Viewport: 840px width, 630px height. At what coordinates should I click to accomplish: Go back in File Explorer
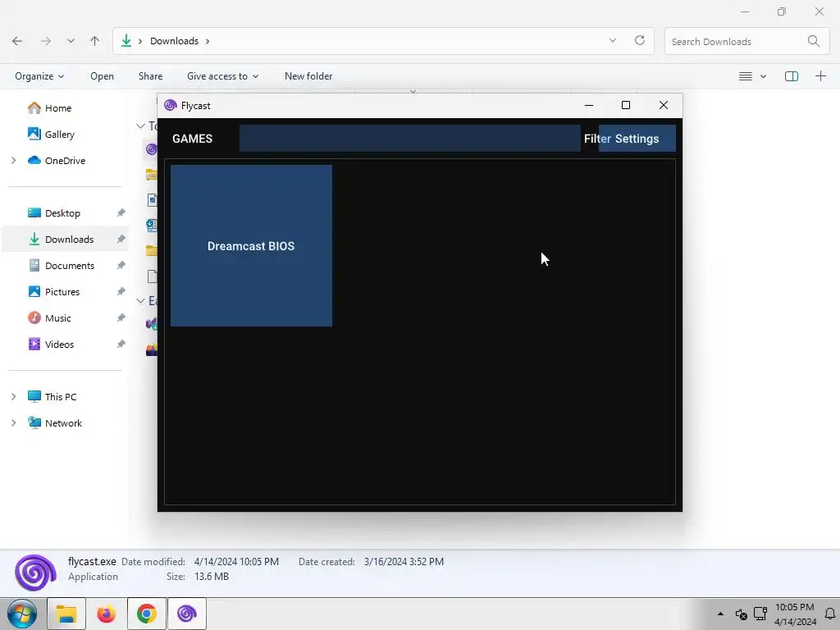click(17, 41)
